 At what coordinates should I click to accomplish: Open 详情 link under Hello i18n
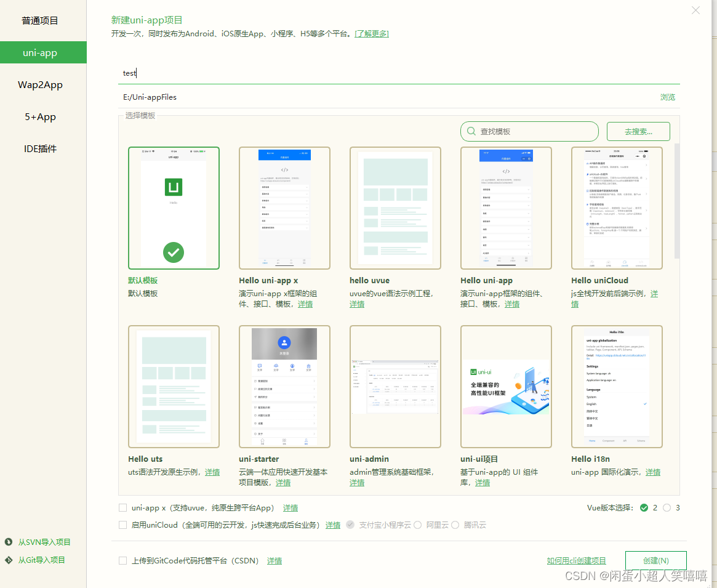click(x=653, y=472)
